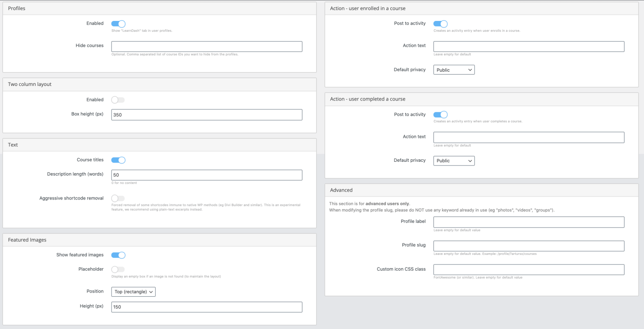Click the Description length field
The height and width of the screenshot is (329, 644).
tap(206, 175)
